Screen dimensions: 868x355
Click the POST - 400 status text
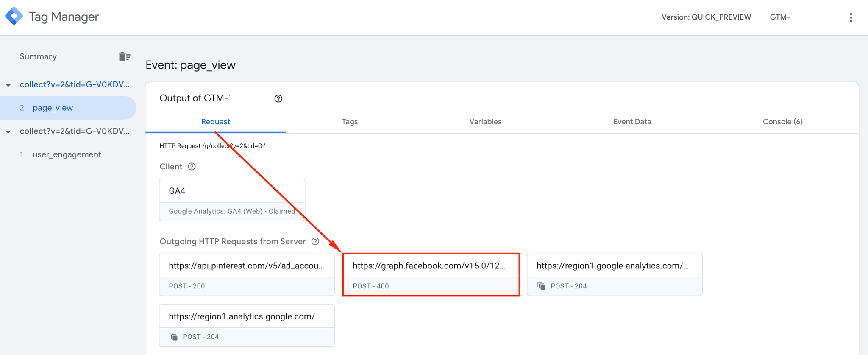(370, 286)
